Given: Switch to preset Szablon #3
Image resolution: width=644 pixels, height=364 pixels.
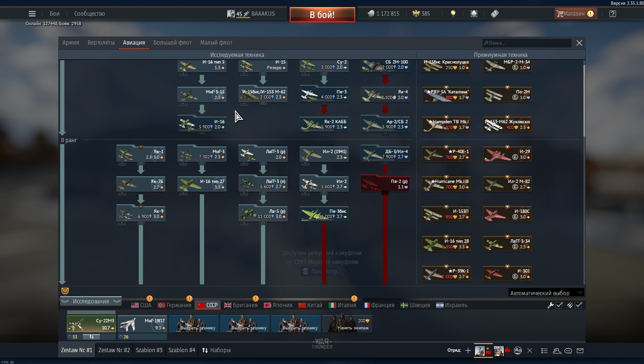Looking at the screenshot, I should (149, 350).
